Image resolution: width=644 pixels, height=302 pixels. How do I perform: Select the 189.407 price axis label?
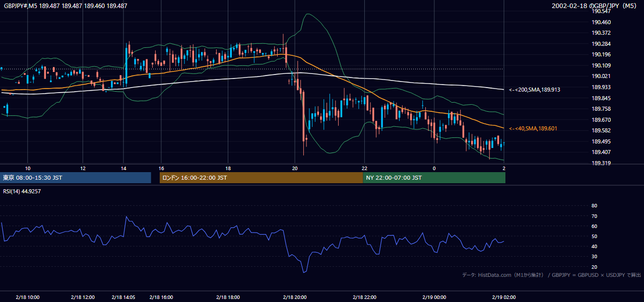[x=601, y=152]
